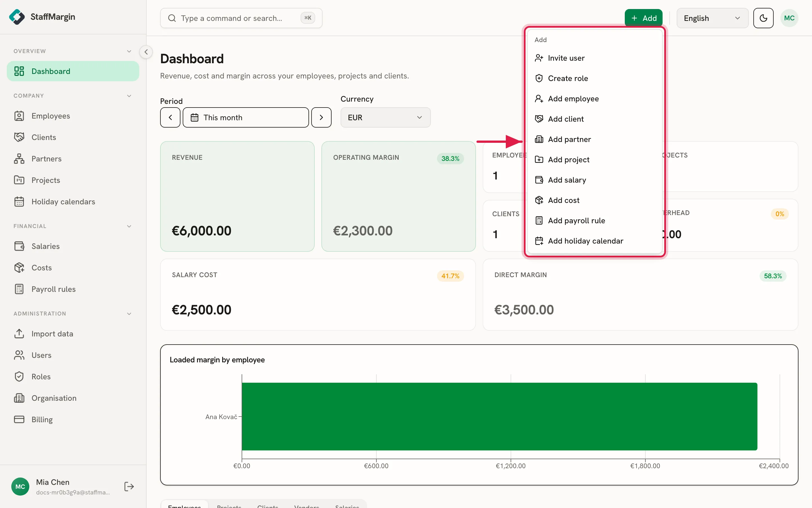The image size is (812, 508).
Task: Open Employees in the sidebar
Action: 73,116
